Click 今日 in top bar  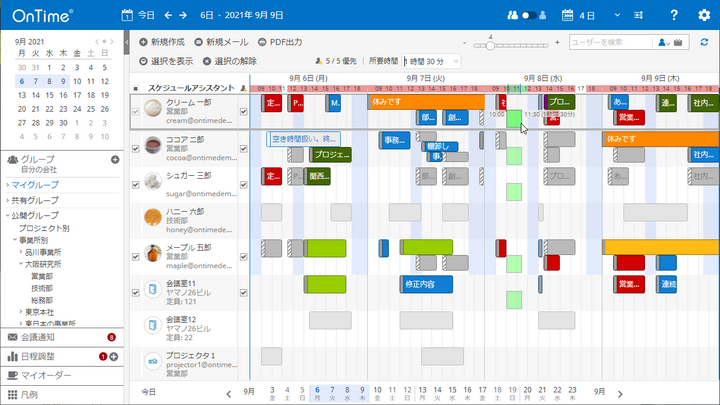[x=146, y=15]
